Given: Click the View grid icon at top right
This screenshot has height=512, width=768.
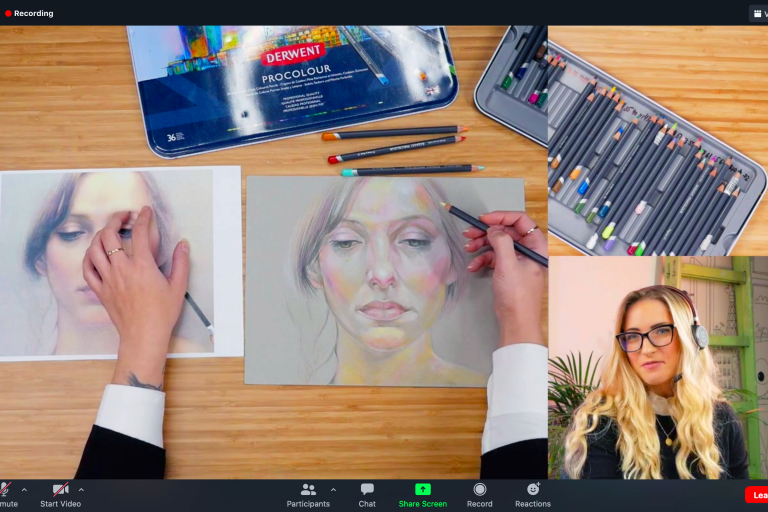Looking at the screenshot, I should [756, 13].
